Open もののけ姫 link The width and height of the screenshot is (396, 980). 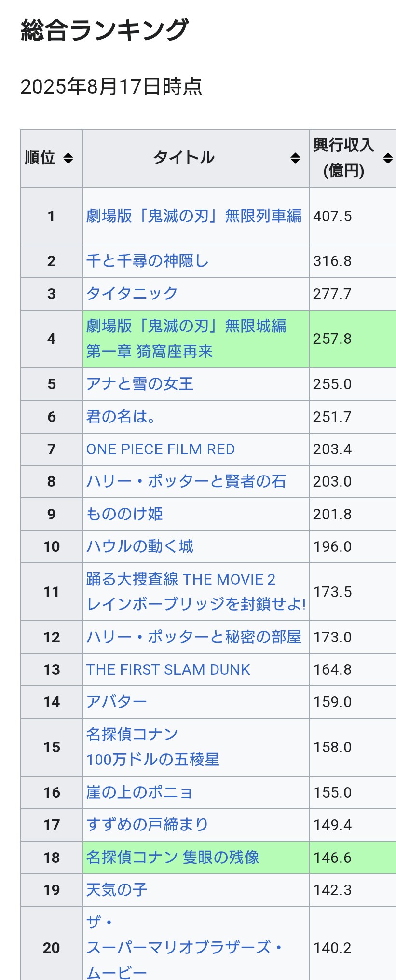click(x=124, y=514)
